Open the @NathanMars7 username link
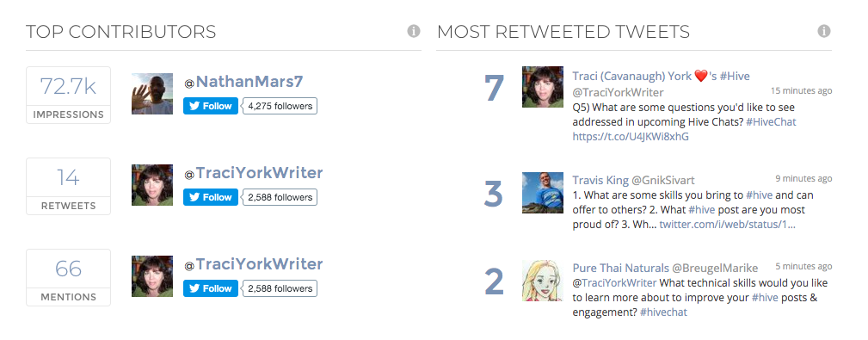Screen dimensions: 868x340 coord(243,82)
